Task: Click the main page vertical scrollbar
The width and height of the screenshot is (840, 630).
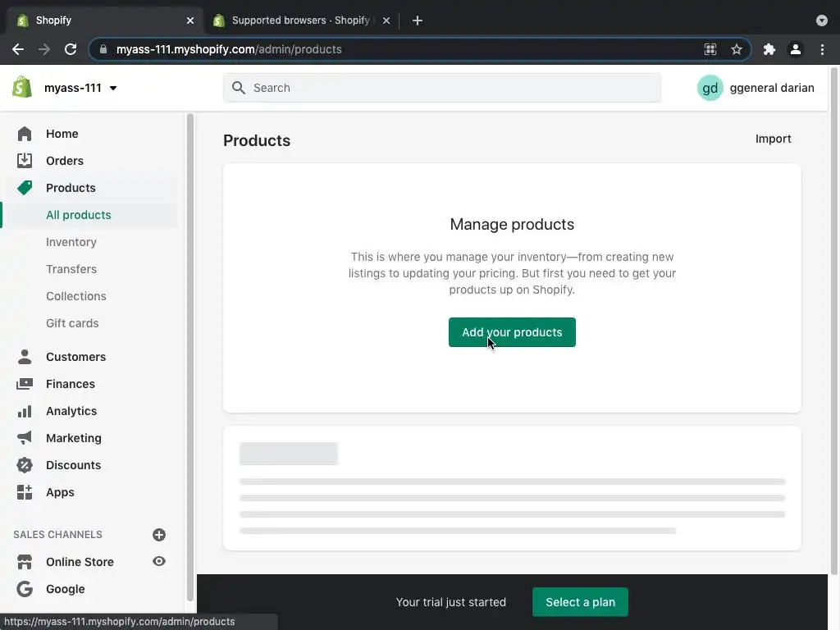Action: pos(834,322)
